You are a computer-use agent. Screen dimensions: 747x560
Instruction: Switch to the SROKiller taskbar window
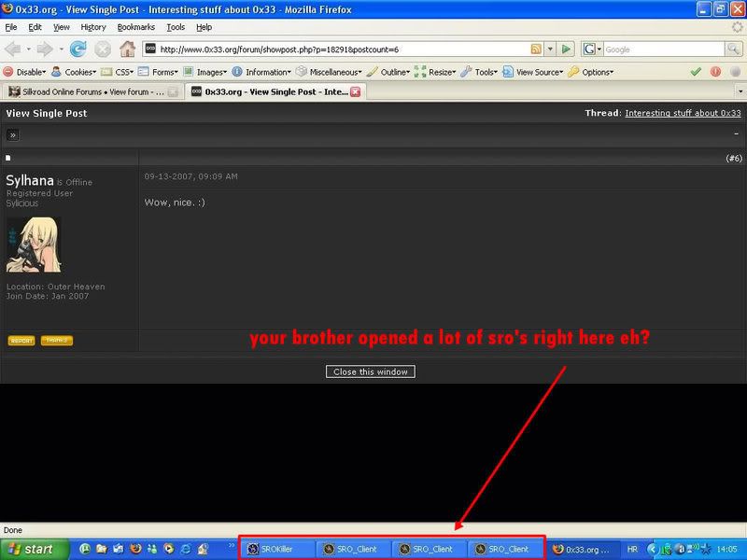point(277,549)
